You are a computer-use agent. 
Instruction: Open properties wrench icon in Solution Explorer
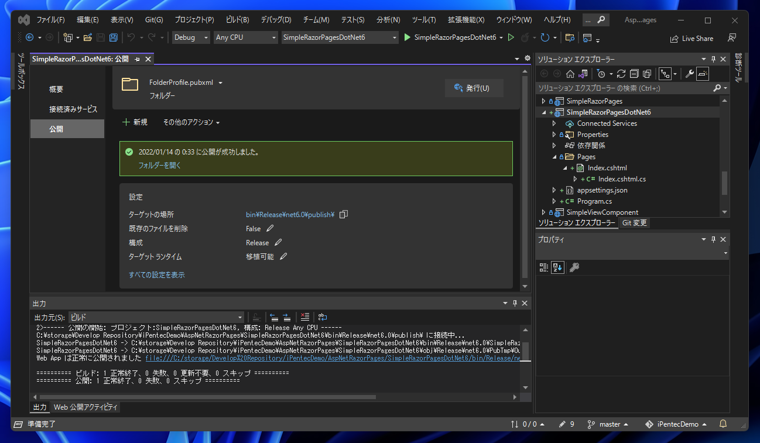tap(689, 74)
